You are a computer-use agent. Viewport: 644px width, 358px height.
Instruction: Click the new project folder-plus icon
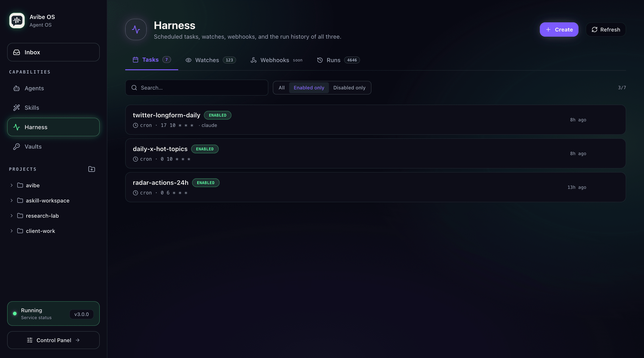point(91,169)
